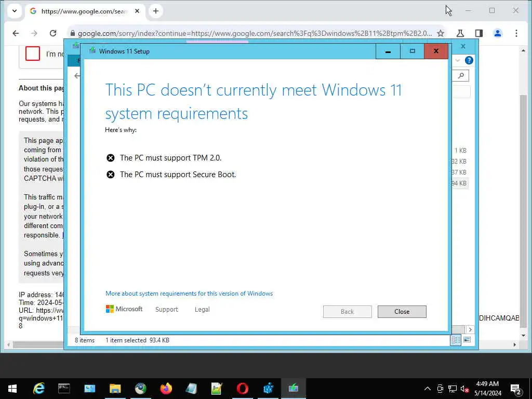Open Command Prompt from taskbar

64,389
